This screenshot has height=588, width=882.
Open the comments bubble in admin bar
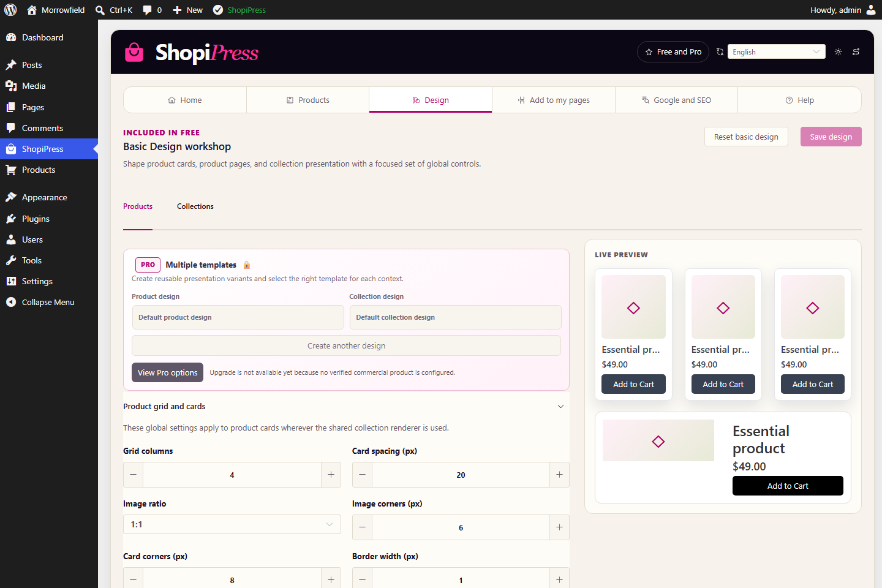[x=152, y=10]
